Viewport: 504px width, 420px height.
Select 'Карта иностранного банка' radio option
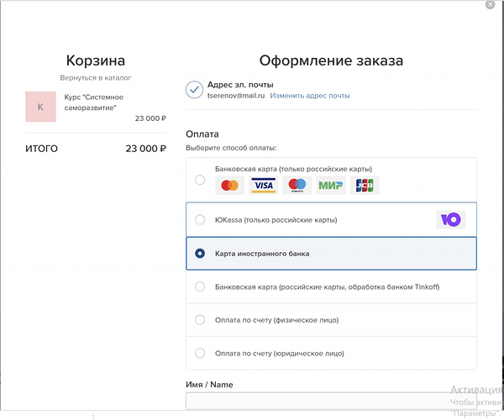tap(200, 253)
